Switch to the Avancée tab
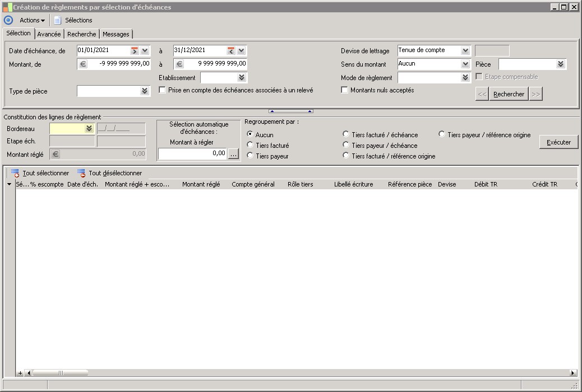The image size is (582, 392). click(x=49, y=34)
